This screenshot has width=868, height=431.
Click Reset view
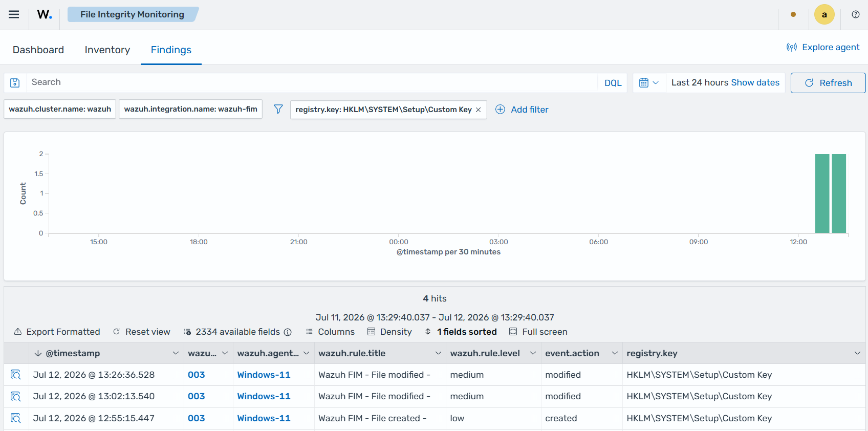(141, 332)
